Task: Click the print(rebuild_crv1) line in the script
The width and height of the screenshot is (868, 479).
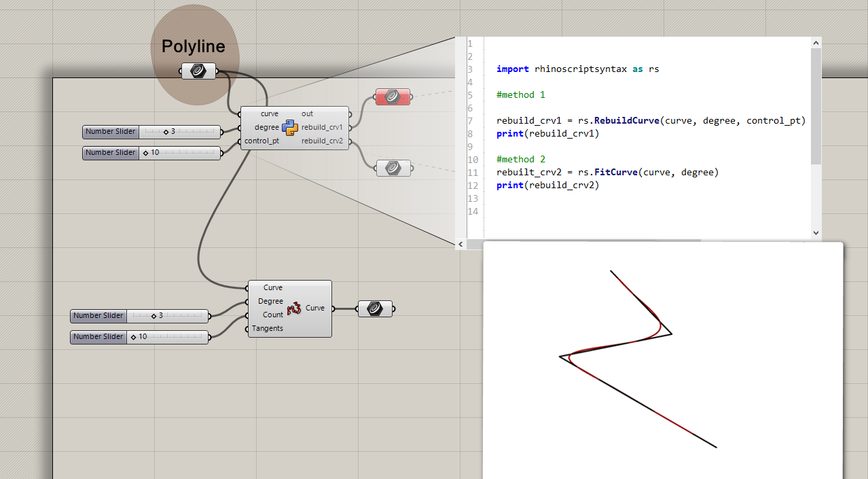Action: [x=547, y=133]
